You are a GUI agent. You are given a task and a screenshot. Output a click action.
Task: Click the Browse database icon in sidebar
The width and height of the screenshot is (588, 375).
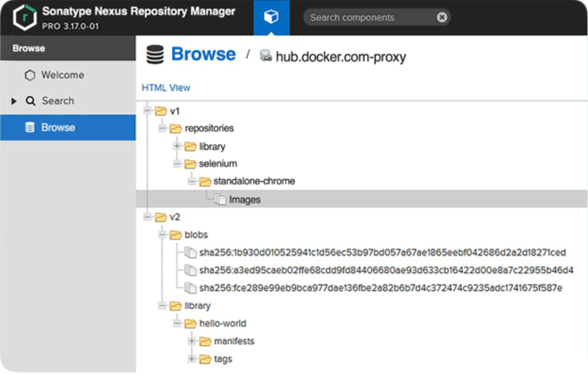30,127
